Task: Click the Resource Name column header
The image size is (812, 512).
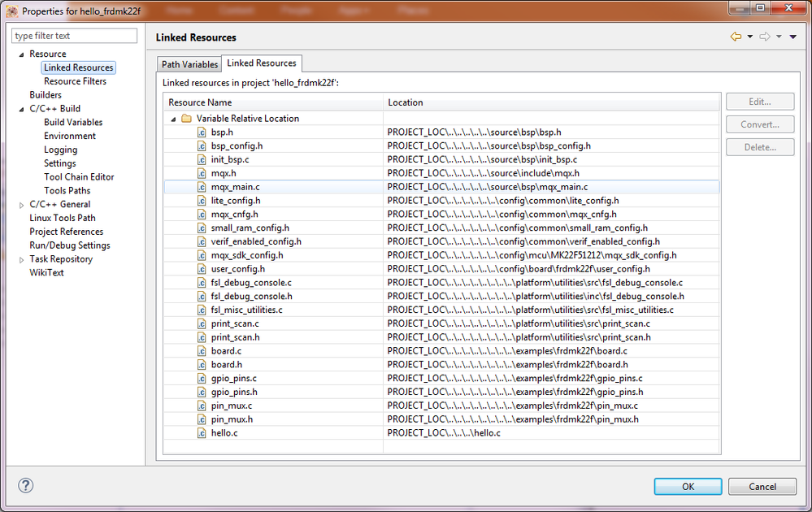Action: tap(273, 102)
